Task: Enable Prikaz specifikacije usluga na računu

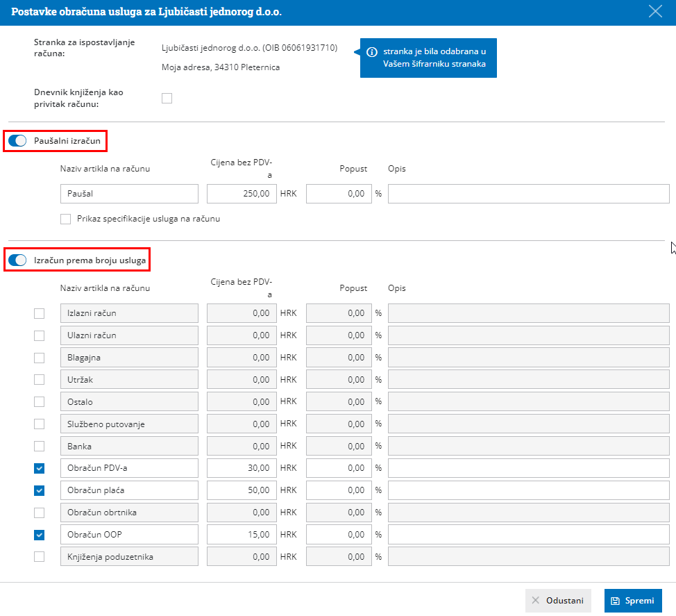Action: click(66, 219)
